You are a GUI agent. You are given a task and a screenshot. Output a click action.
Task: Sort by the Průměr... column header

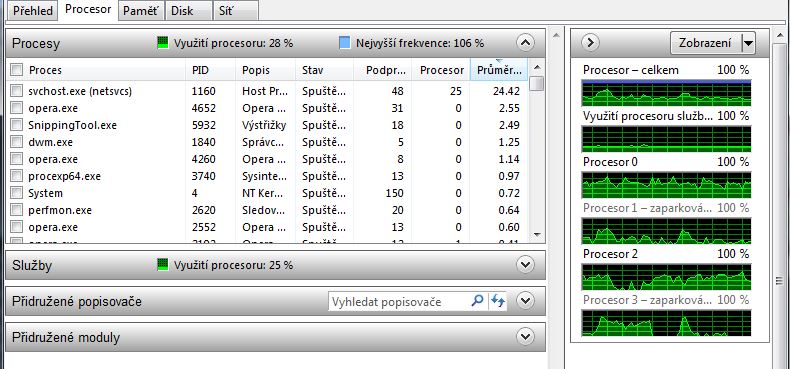pos(499,70)
